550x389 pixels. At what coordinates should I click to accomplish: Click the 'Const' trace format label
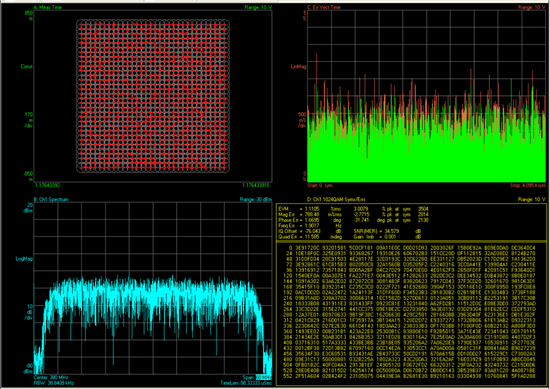click(x=26, y=66)
